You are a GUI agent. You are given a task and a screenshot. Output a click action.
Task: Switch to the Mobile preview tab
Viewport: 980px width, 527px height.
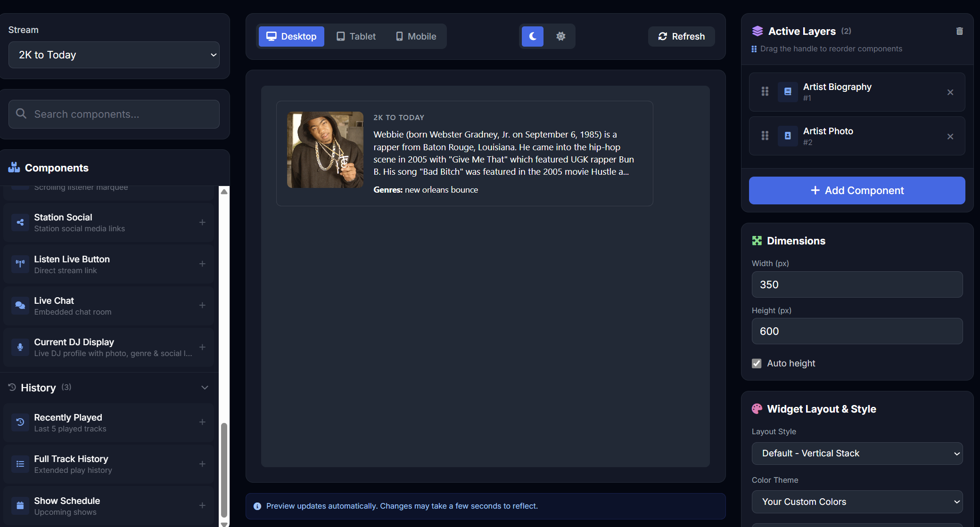coord(415,36)
